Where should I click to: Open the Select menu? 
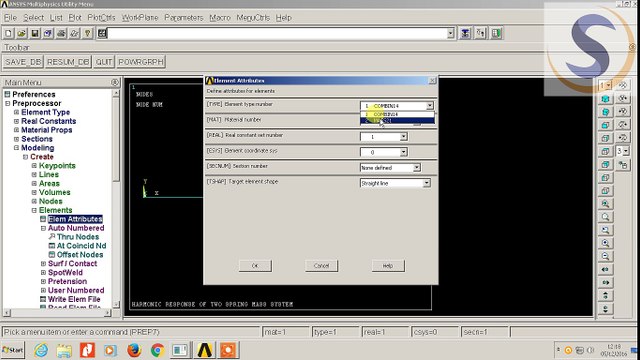click(33, 18)
